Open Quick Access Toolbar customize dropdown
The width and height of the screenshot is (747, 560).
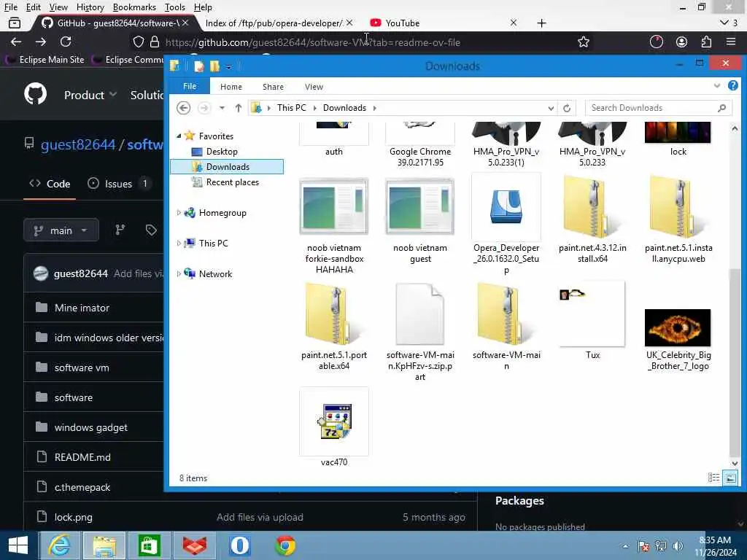tap(228, 66)
